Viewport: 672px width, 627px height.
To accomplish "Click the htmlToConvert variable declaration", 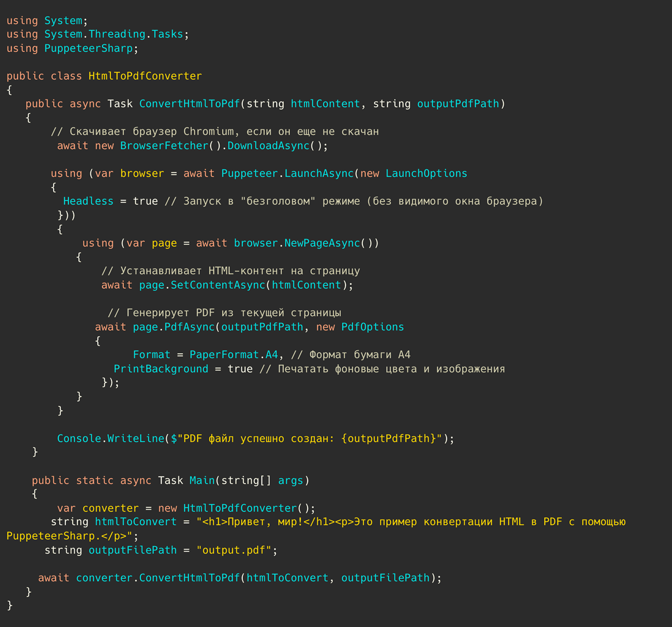I will tap(135, 522).
